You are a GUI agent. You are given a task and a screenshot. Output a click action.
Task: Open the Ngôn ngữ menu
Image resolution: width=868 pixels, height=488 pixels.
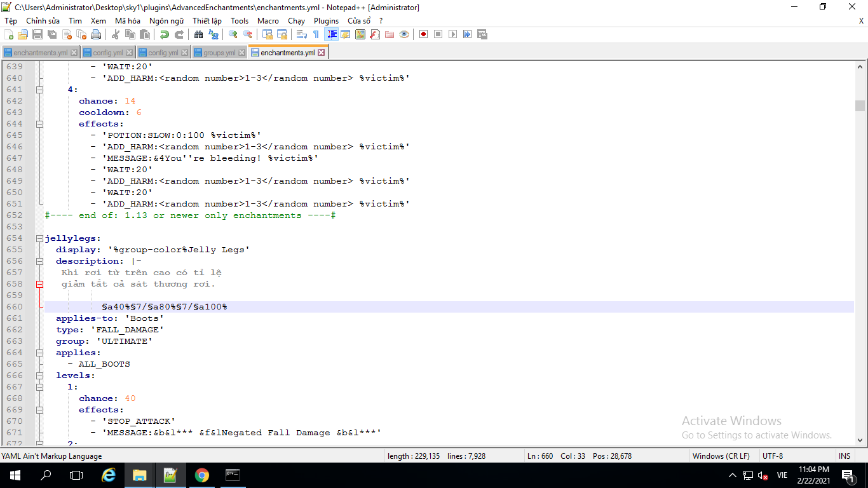(x=166, y=21)
